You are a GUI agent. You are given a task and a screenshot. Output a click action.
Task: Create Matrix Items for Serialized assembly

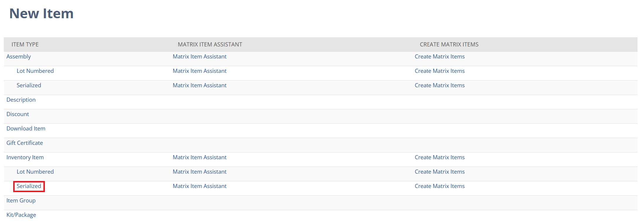point(440,85)
